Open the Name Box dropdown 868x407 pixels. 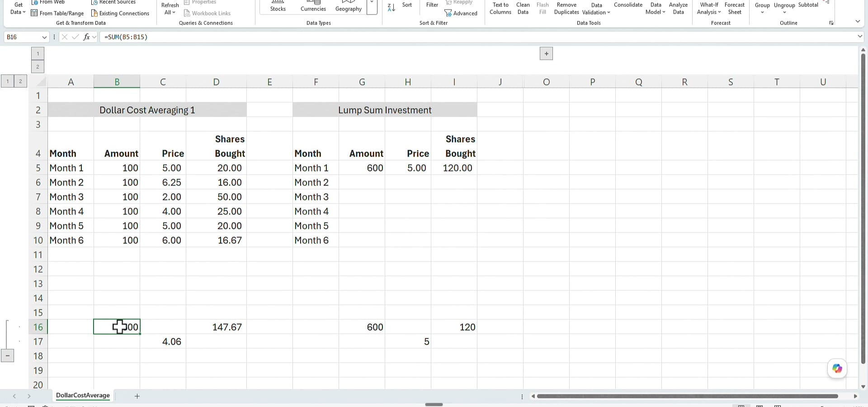44,37
